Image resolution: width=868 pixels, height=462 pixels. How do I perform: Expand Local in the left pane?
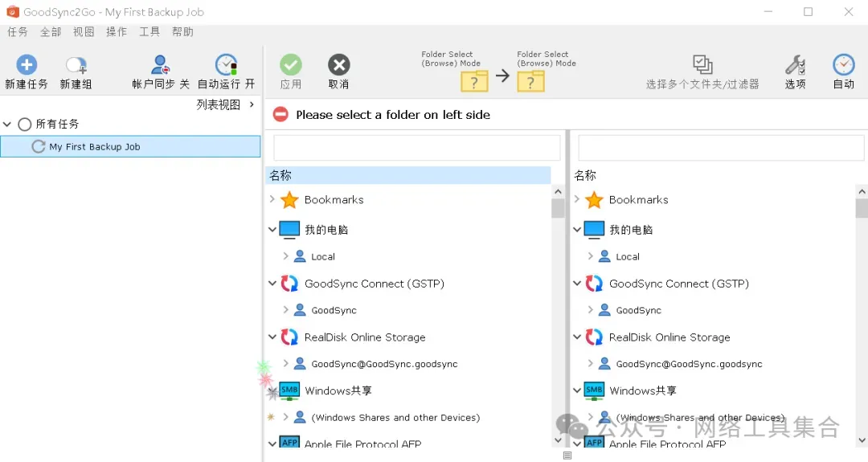tap(285, 256)
